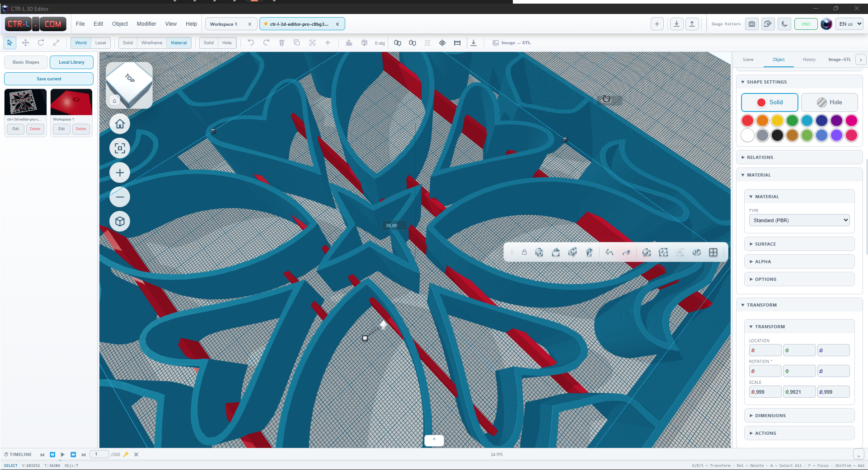The image size is (868, 470).
Task: Click Edit under Workspace 1 thumbnail
Action: click(61, 129)
